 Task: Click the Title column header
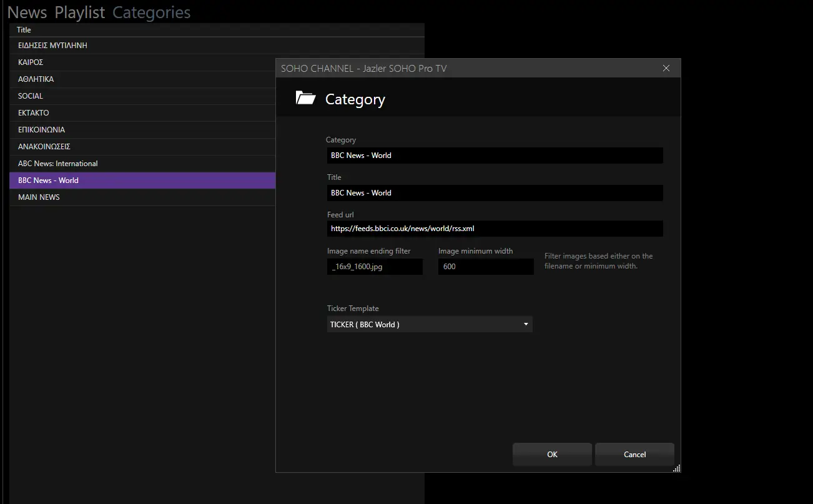217,30
